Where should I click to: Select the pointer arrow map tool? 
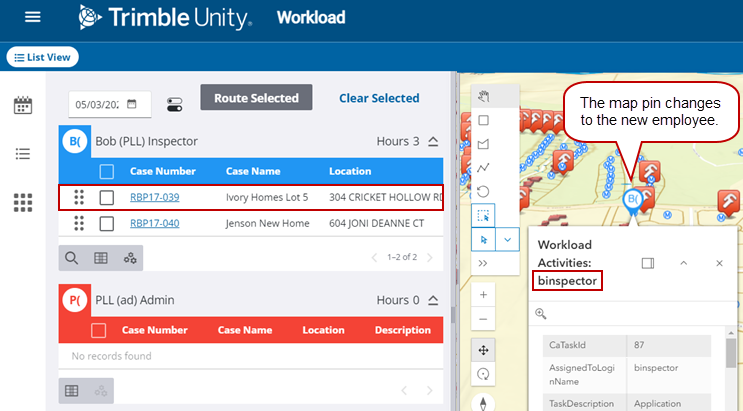[483, 239]
